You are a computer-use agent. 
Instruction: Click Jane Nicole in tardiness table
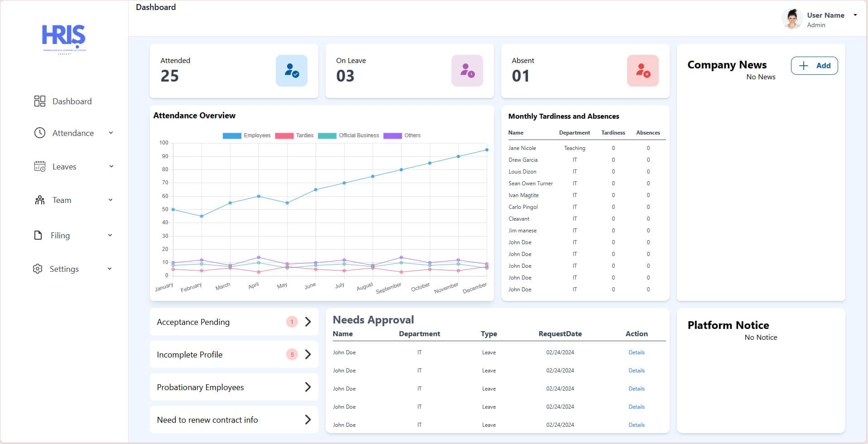pyautogui.click(x=522, y=148)
